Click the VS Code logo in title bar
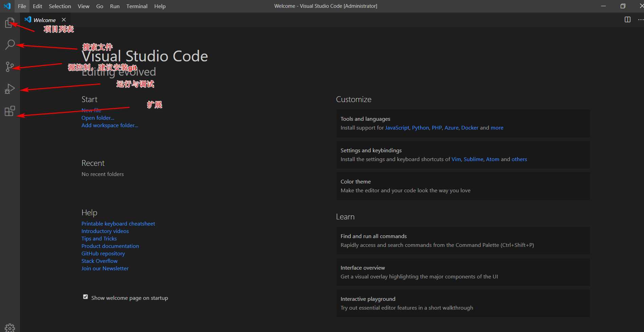Viewport: 644px width, 332px height. [7, 6]
